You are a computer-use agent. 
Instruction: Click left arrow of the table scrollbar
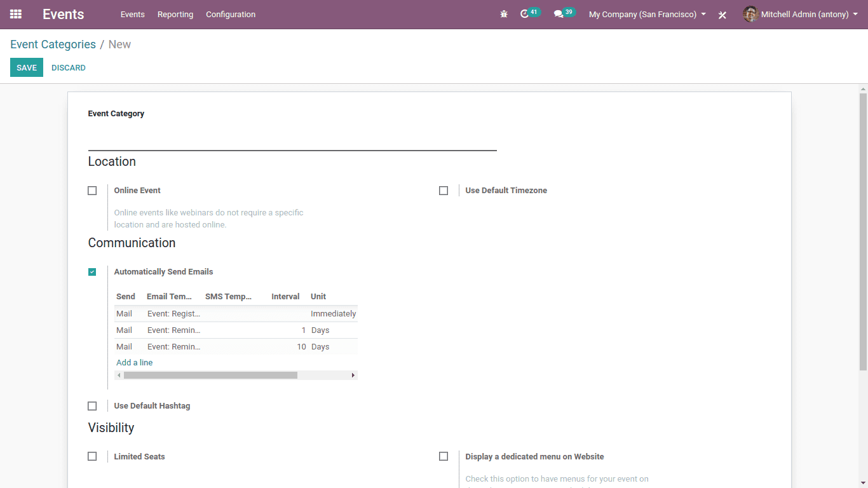(x=119, y=376)
